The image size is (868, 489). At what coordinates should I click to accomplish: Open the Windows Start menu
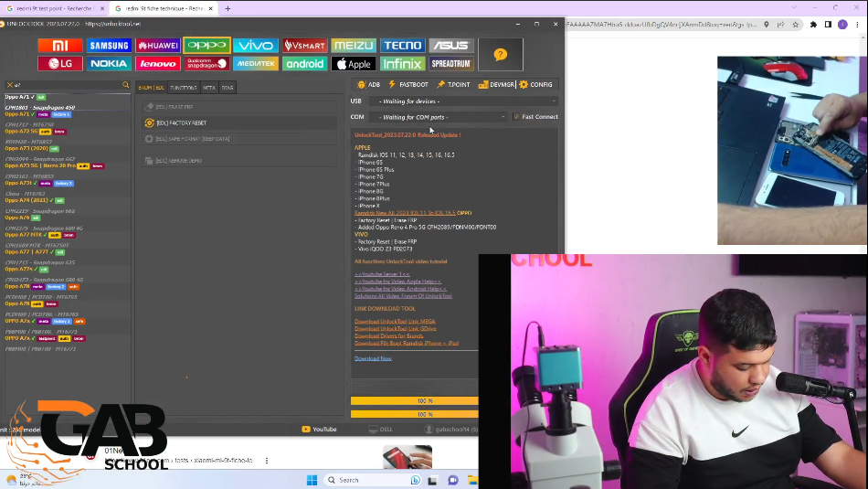(312, 480)
